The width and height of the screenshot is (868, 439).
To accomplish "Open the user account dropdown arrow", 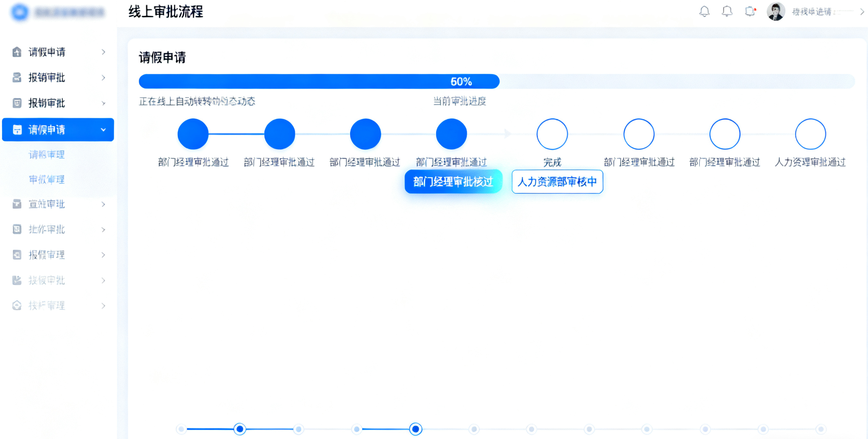I will coord(862,12).
